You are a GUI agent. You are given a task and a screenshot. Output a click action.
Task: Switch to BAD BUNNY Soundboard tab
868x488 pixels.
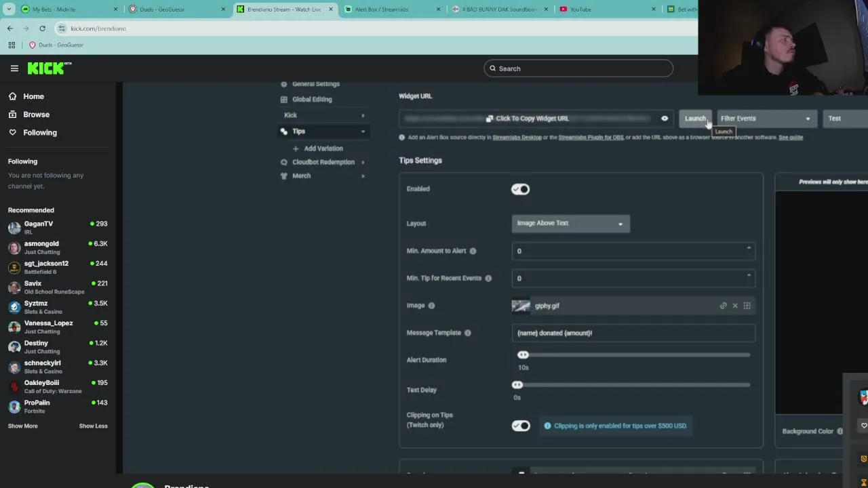click(499, 9)
